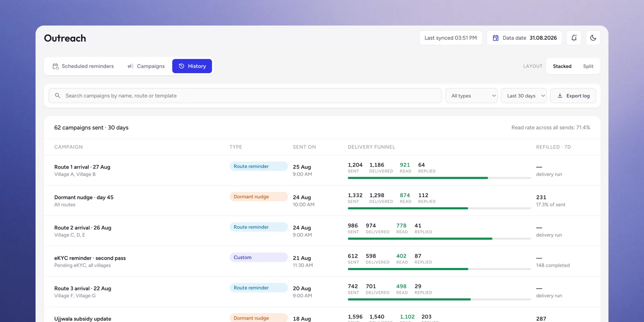The image size is (644, 322).
Task: Open Route 2 arrival · 26 Aug campaign
Action: pyautogui.click(x=83, y=228)
